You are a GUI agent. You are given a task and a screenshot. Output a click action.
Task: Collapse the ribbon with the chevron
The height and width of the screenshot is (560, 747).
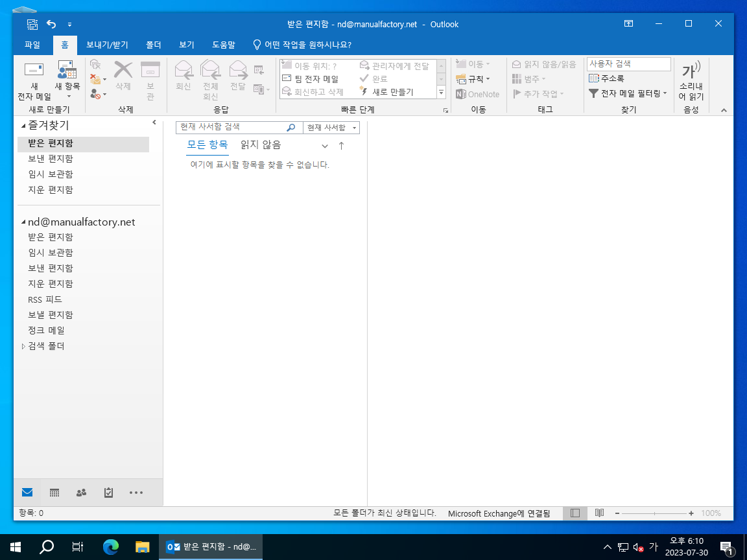[724, 110]
